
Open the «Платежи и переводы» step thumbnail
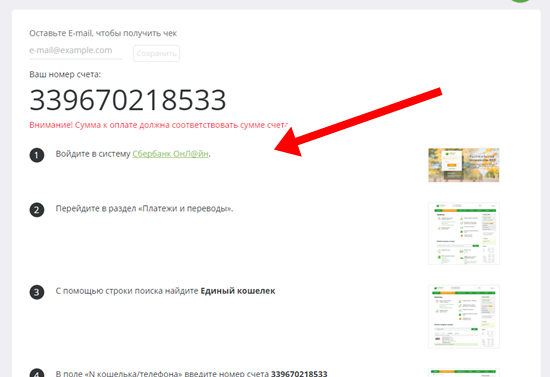coord(464,234)
